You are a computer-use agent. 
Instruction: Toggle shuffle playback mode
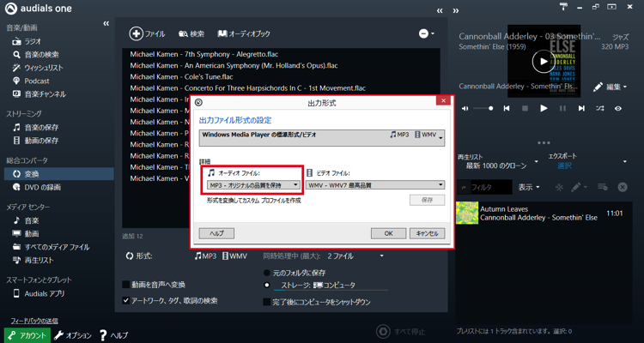[600, 109]
